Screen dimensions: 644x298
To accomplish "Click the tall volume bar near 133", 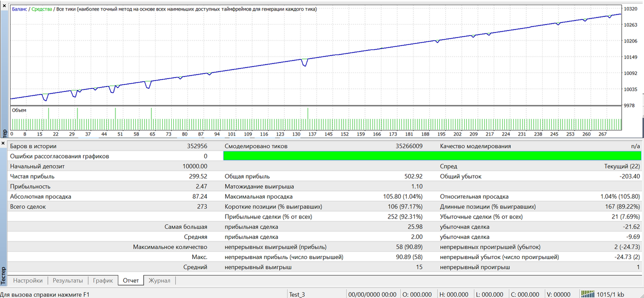I will pyautogui.click(x=308, y=118).
